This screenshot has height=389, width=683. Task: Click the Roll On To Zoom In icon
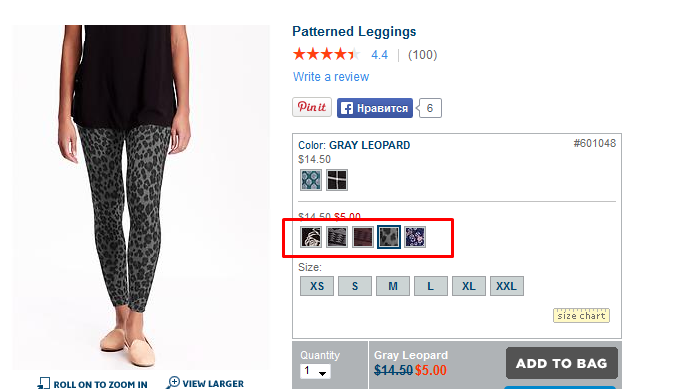(44, 383)
